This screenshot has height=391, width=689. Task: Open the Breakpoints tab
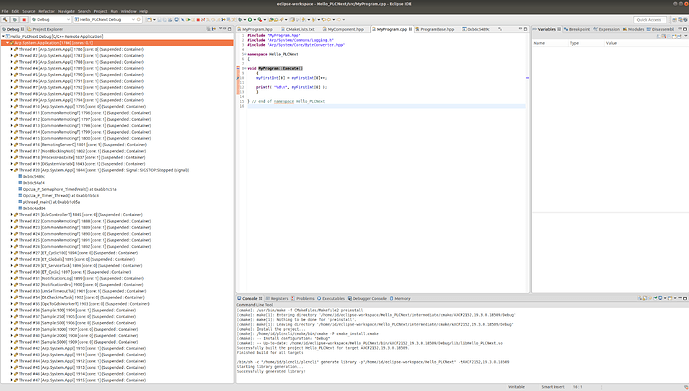[x=577, y=29]
